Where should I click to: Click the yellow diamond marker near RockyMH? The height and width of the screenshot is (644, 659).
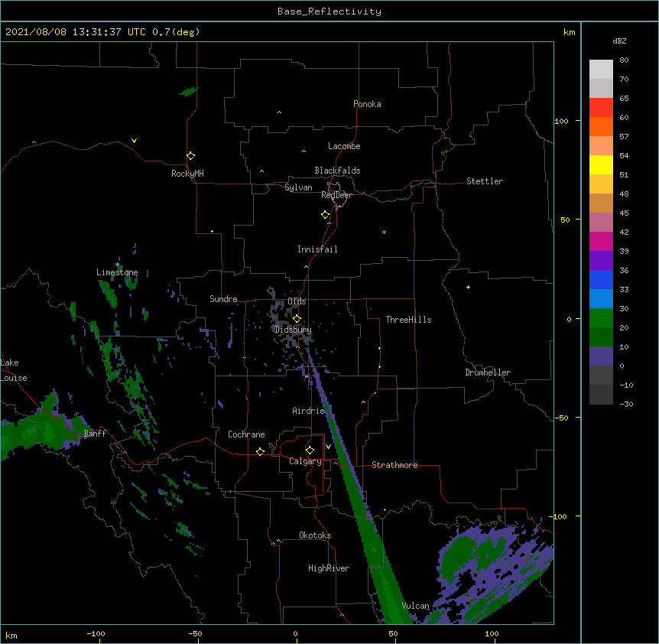coord(190,156)
